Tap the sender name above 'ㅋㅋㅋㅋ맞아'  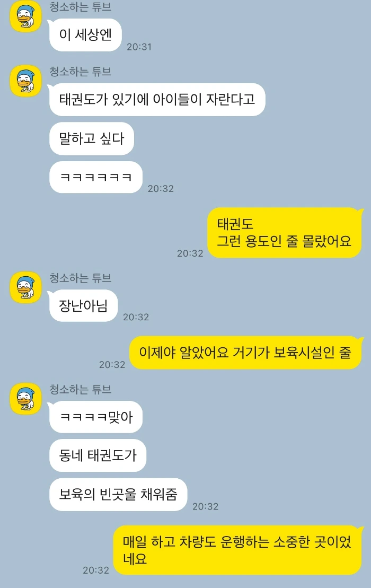pyautogui.click(x=80, y=389)
